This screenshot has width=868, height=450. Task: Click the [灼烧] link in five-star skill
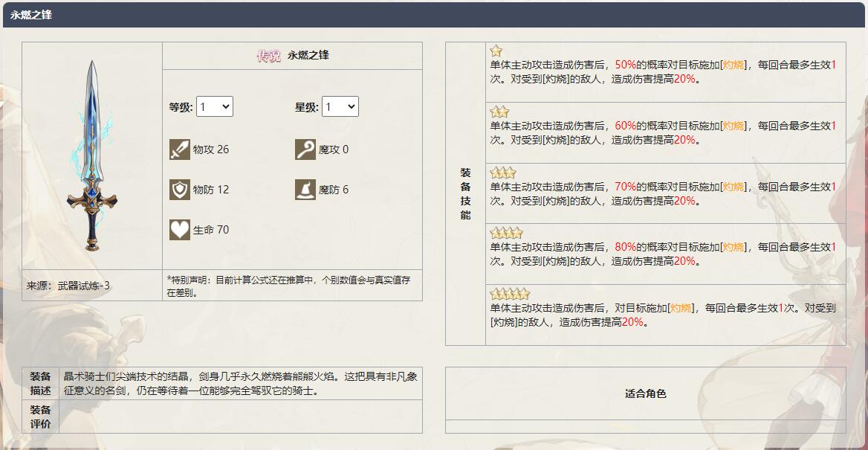(681, 308)
